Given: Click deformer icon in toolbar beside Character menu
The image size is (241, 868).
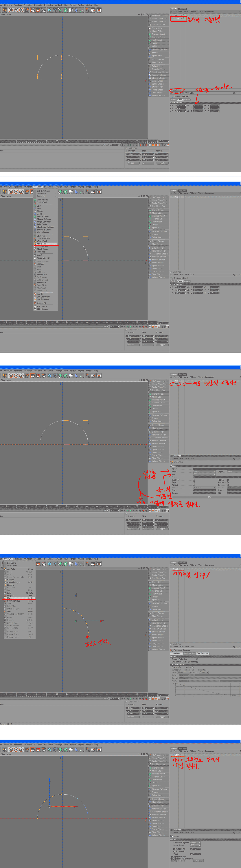Looking at the screenshot, I should pyautogui.click(x=76, y=192).
